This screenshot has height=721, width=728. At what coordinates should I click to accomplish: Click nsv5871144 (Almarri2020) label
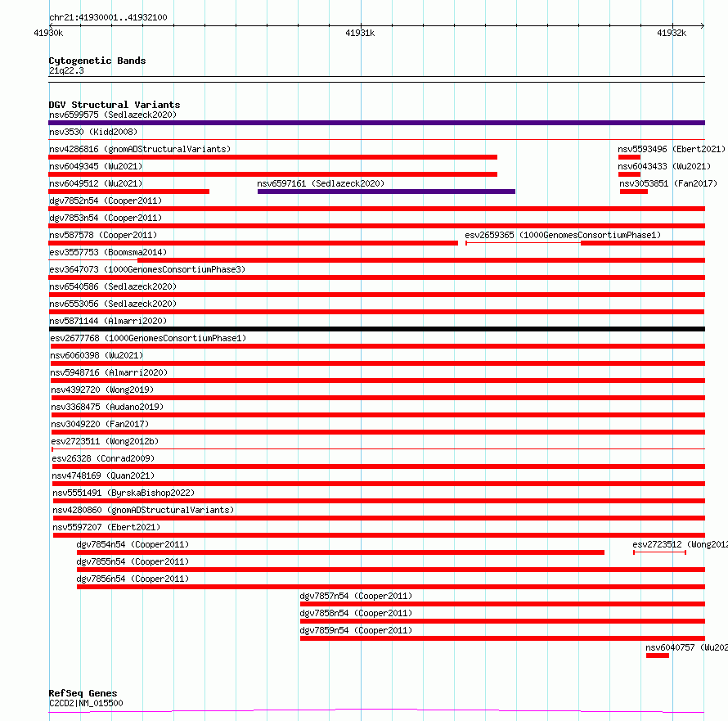pyautogui.click(x=108, y=321)
